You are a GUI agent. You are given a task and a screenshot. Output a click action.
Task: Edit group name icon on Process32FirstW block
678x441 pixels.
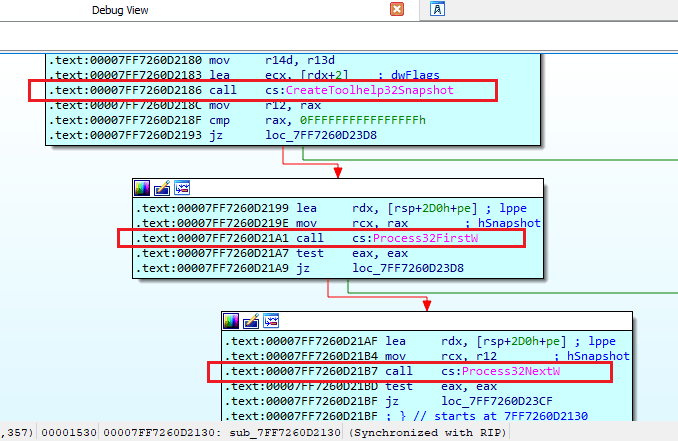pos(162,188)
